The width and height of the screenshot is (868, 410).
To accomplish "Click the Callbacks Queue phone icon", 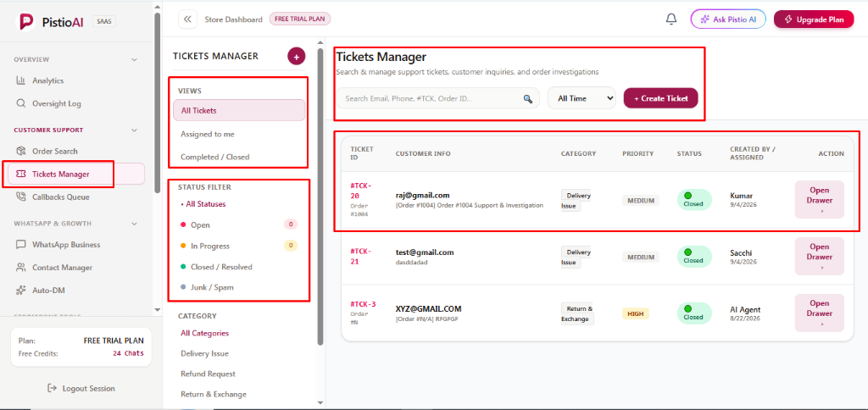I will [x=21, y=197].
